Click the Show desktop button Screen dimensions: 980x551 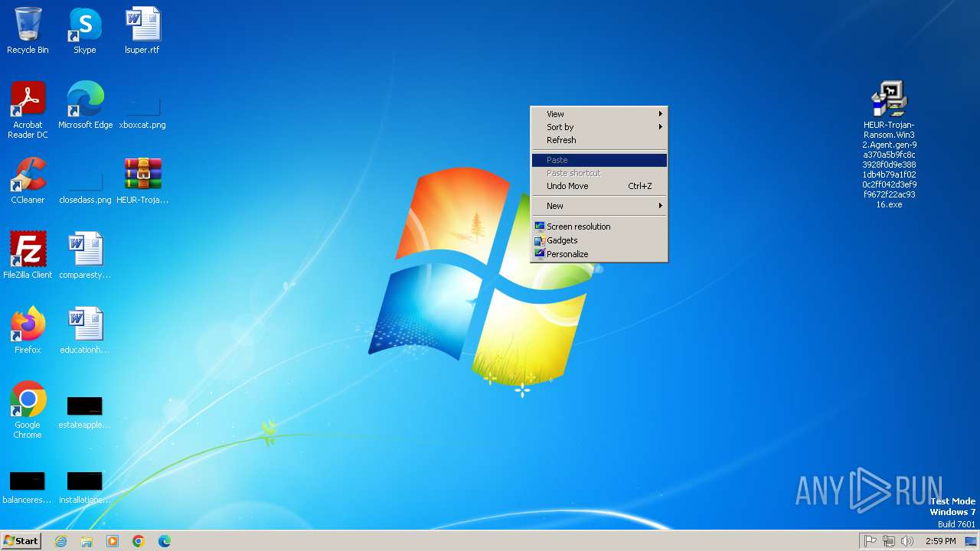pyautogui.click(x=971, y=541)
